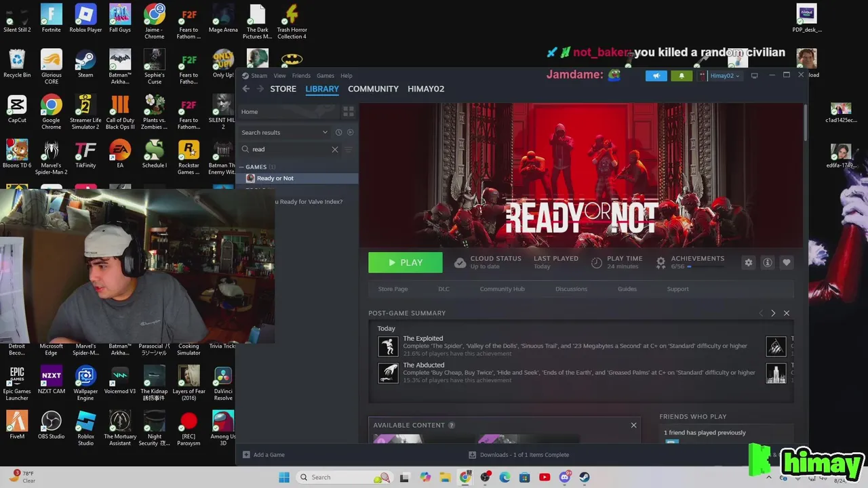Show next post-game summary page

[x=773, y=313]
